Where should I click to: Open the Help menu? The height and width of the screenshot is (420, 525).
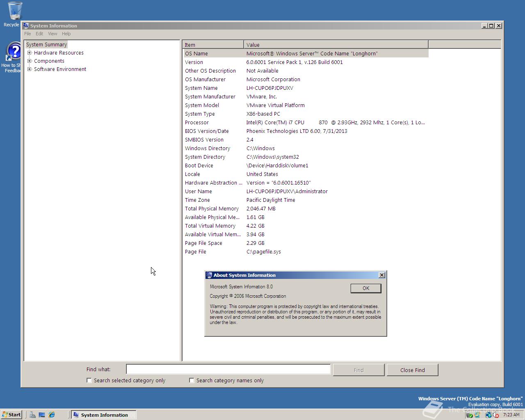66,34
